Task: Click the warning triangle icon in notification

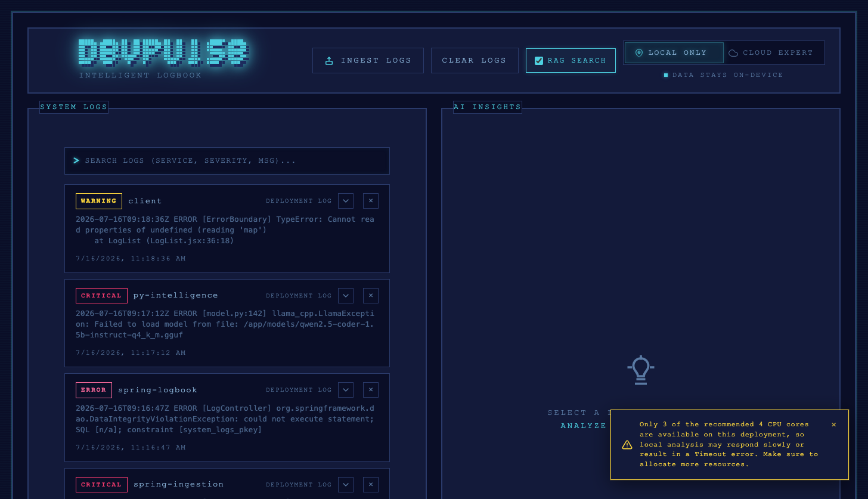Action: [x=627, y=445]
